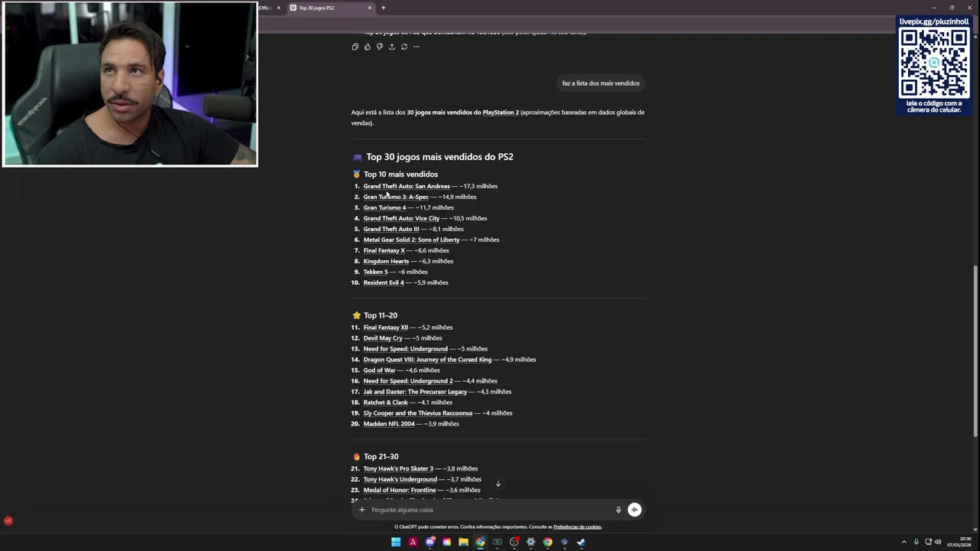Open Gran Turismo 3: A-Spec link

pyautogui.click(x=396, y=197)
